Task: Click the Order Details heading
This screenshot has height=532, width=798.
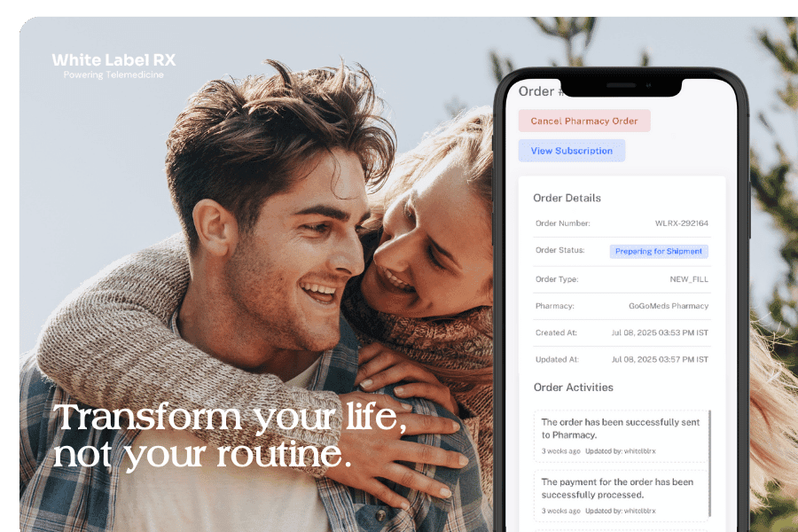Action: point(567,198)
